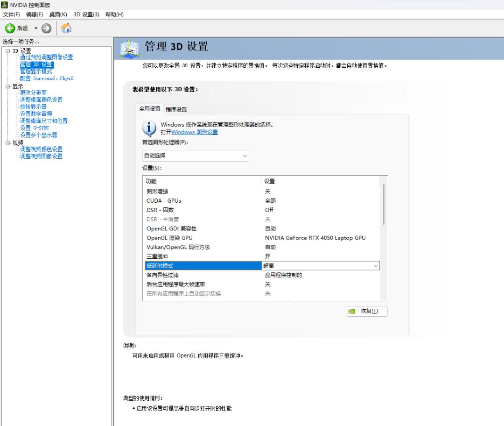
Task: Switch to the 程序设置 tab
Action: point(176,109)
